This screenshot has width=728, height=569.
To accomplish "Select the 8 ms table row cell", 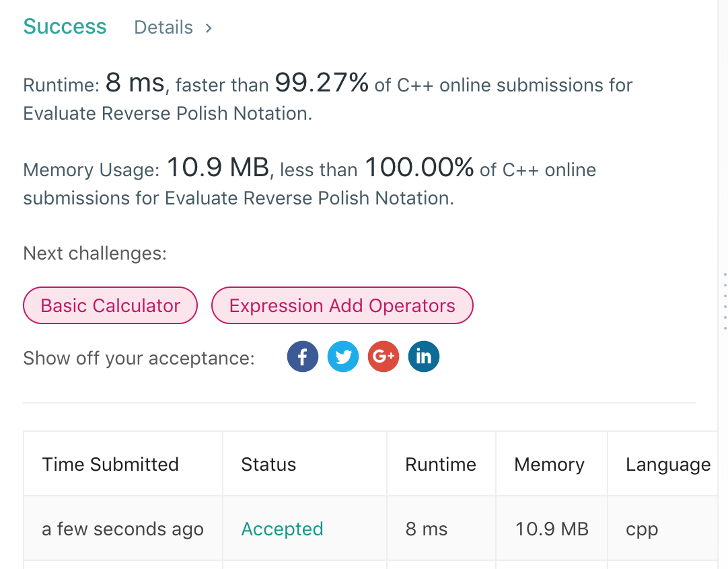I will click(427, 529).
